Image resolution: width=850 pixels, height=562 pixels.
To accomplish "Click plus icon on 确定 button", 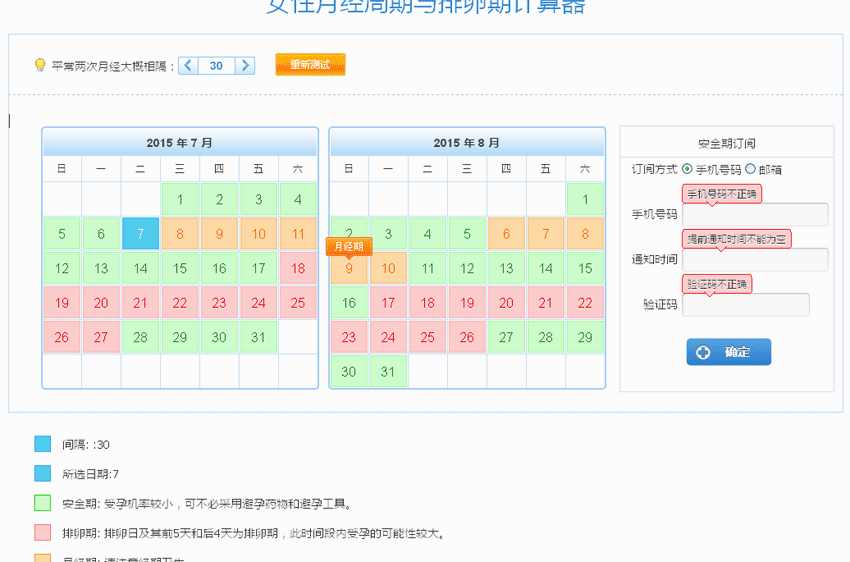I will click(x=703, y=352).
